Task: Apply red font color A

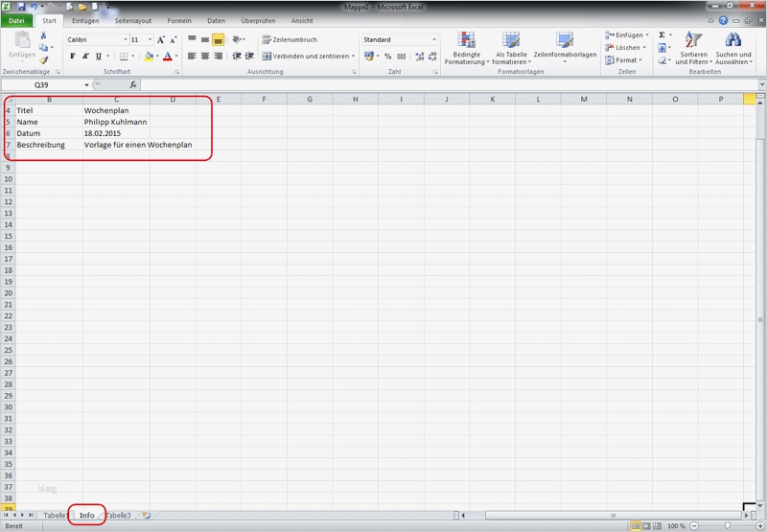Action: [168, 57]
